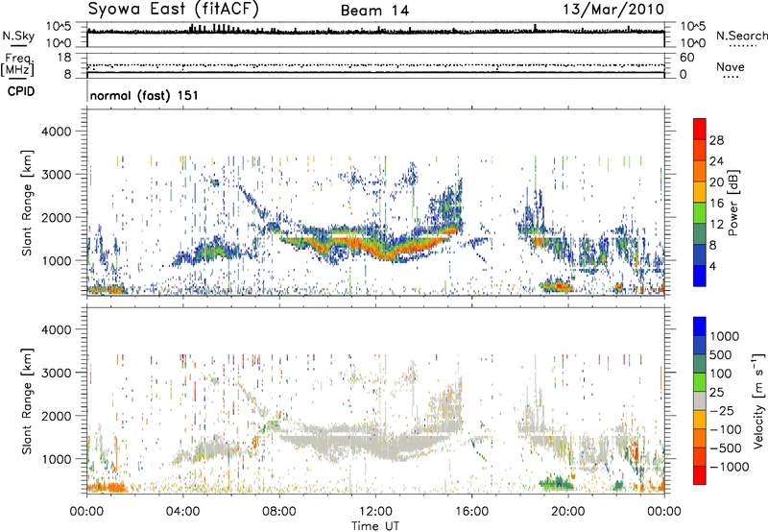
Task: Click the '12:00' time tick label
Action: tap(375, 512)
